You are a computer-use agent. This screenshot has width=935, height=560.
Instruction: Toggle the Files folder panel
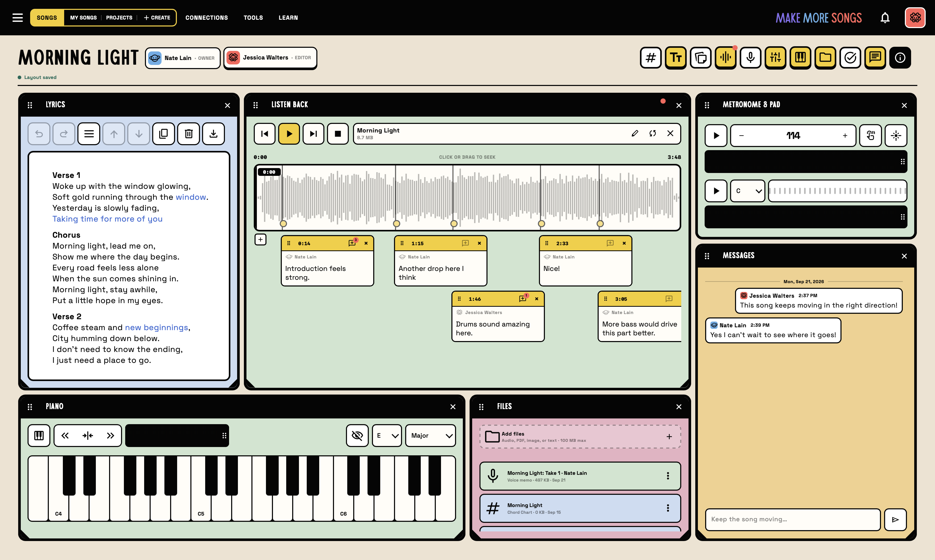point(825,58)
